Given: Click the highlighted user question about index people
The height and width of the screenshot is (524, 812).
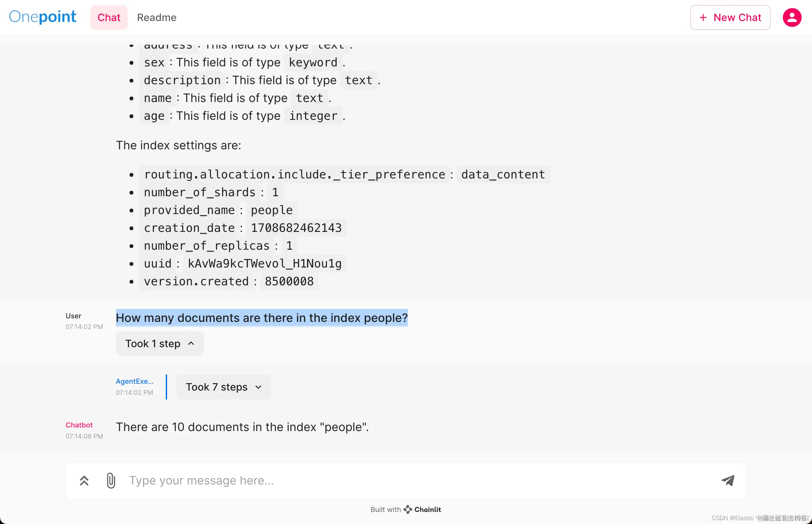Looking at the screenshot, I should pyautogui.click(x=262, y=317).
